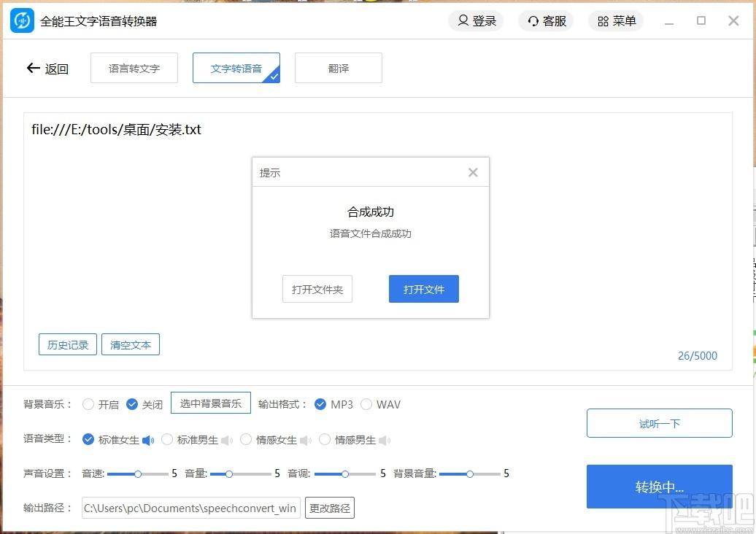This screenshot has width=756, height=534.
Task: Preview 标准女生 voice speaker icon
Action: pyautogui.click(x=149, y=440)
